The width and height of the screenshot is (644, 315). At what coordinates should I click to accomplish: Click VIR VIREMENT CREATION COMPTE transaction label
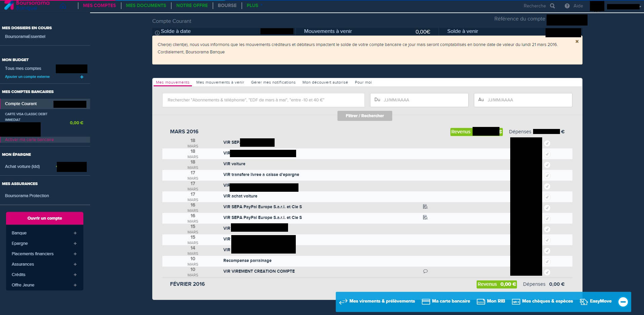pos(259,271)
